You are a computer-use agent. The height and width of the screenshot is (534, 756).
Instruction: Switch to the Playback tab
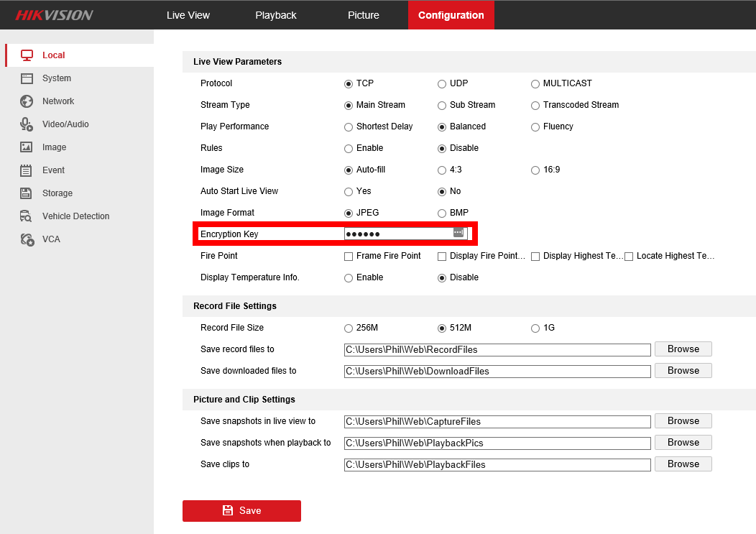(276, 14)
